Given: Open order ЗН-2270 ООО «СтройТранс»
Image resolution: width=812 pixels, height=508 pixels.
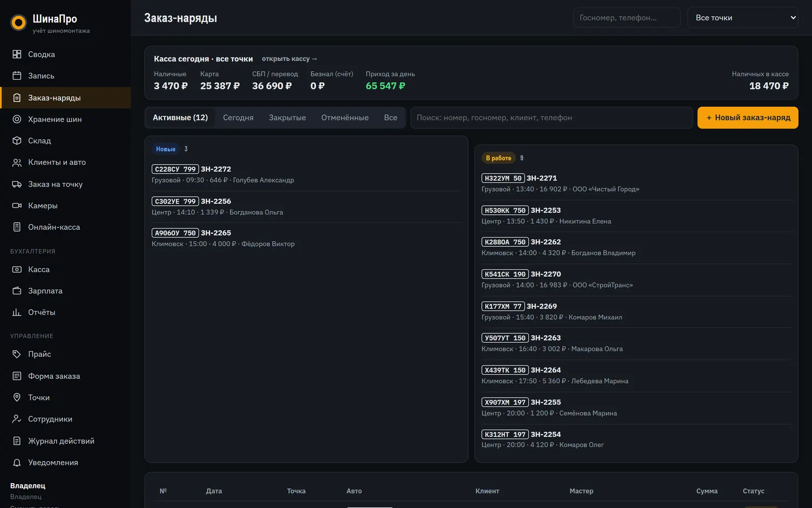Looking at the screenshot, I should tap(636, 279).
